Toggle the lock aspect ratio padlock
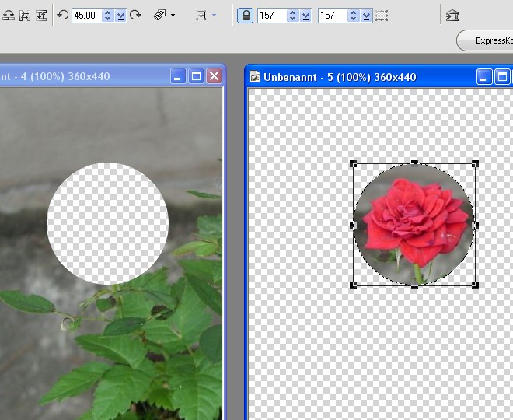513x420 pixels. tap(246, 16)
